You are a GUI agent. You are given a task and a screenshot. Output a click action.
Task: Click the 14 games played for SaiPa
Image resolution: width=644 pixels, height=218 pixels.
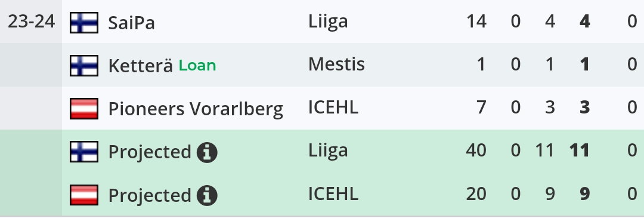point(476,22)
